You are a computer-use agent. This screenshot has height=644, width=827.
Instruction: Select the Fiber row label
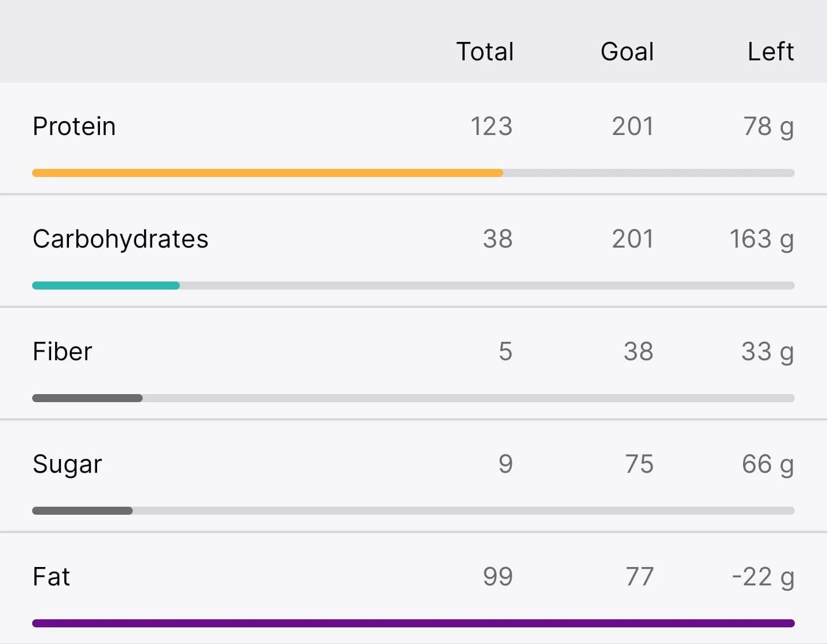click(x=62, y=352)
